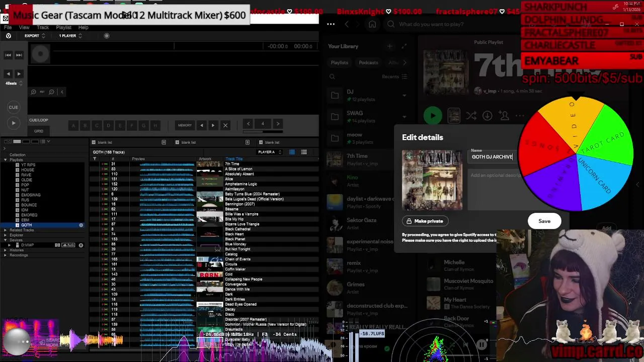The width and height of the screenshot is (644, 362).
Task: Open Spotify three-dots menu
Action: [331, 24]
